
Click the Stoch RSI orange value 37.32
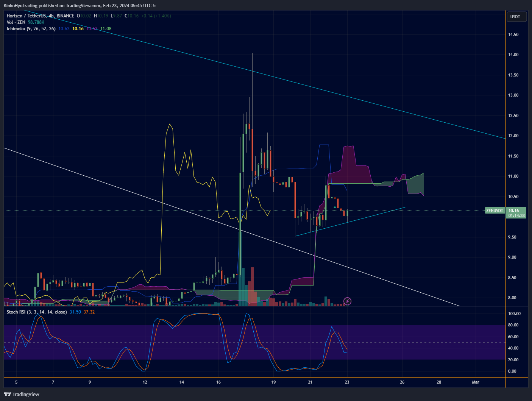tap(89, 312)
